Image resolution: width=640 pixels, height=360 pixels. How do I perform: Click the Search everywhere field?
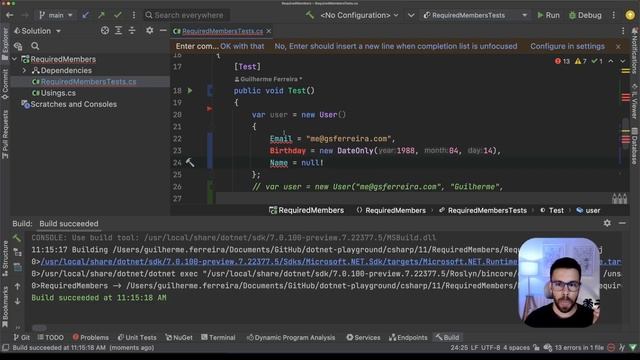[186, 15]
